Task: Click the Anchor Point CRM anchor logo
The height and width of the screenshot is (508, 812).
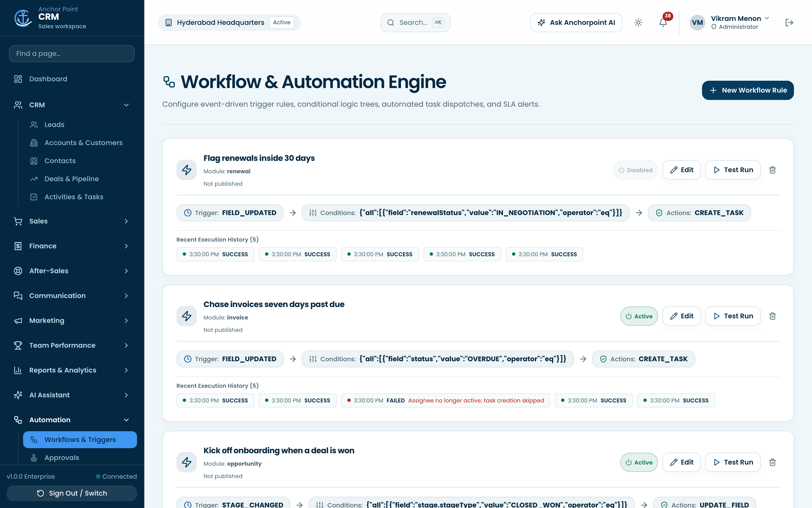Action: point(23,18)
